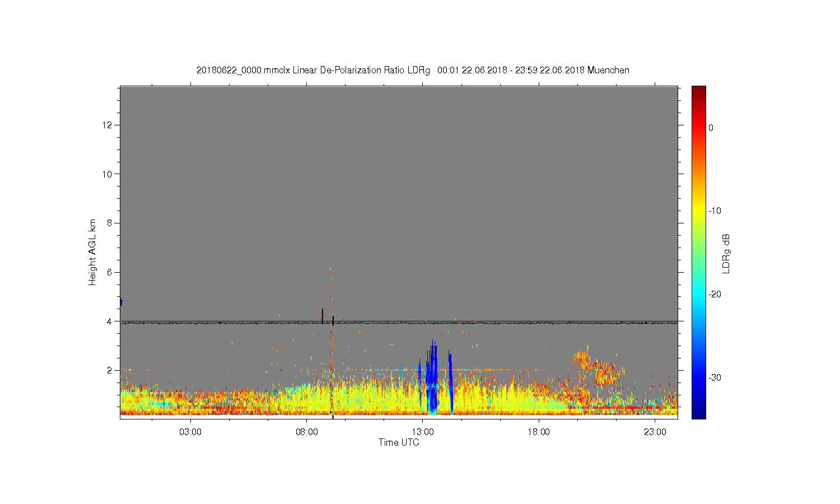Screen dimensions: 840x504
Task: Click the yellow section of the colorbar
Action: (699, 211)
